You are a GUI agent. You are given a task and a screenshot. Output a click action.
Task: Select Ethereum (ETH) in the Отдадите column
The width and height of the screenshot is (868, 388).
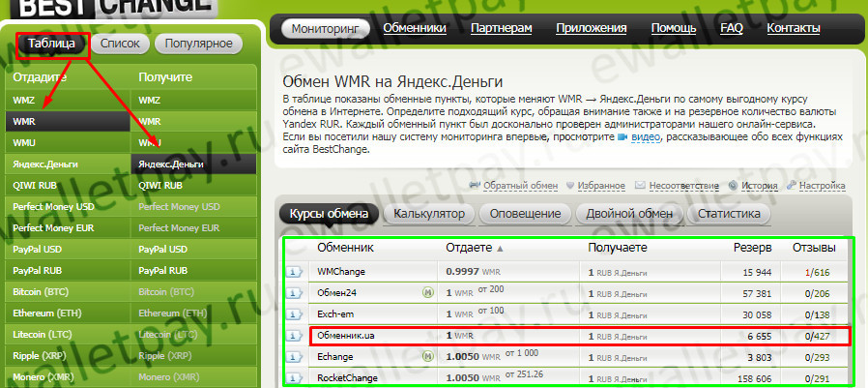[68, 313]
